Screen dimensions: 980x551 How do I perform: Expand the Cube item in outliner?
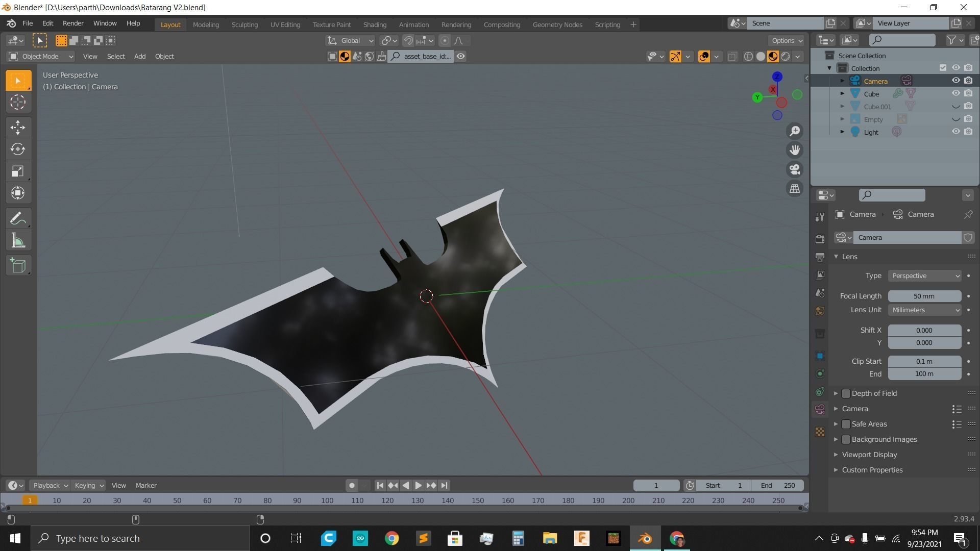click(x=842, y=94)
